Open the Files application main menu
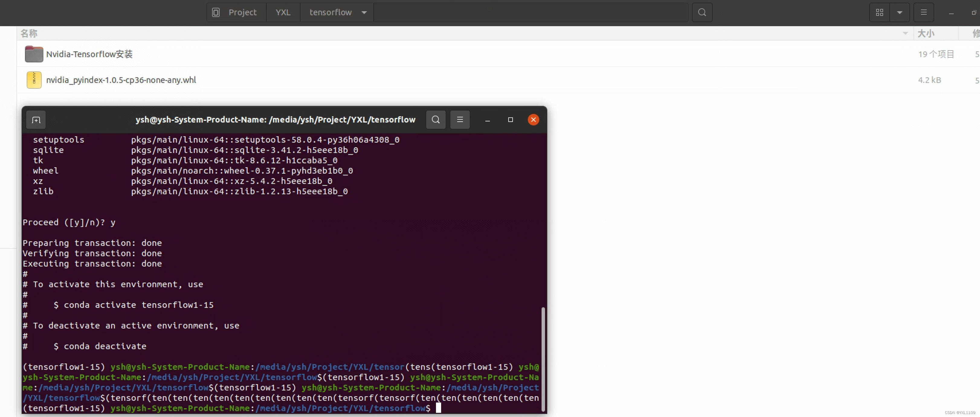980x417 pixels. [x=924, y=12]
